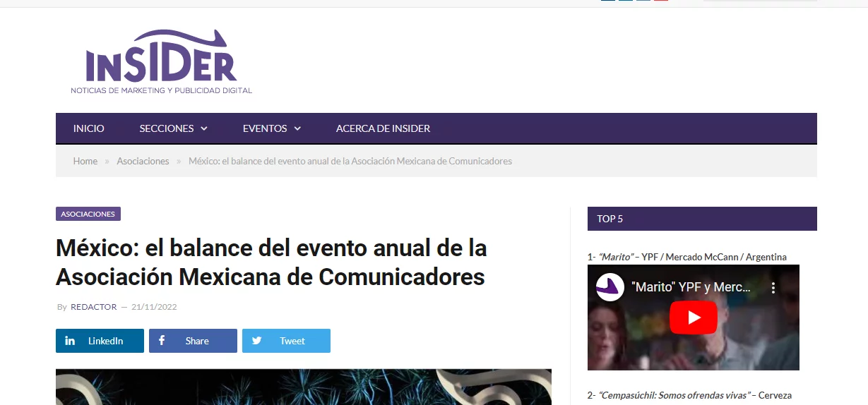868x405 pixels.
Task: Click the Home breadcrumb link
Action: 85,161
